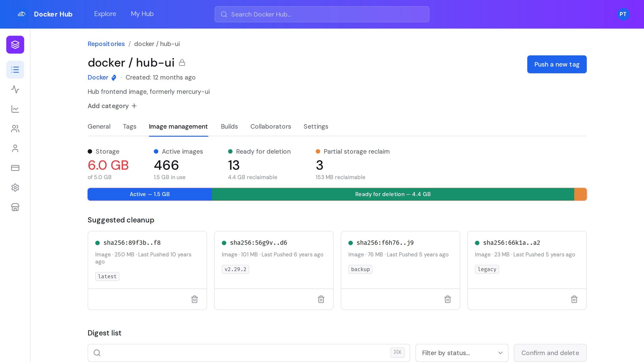Select digest sha256:f6h76..j9 title
This screenshot has width=644, height=362.
(x=385, y=243)
